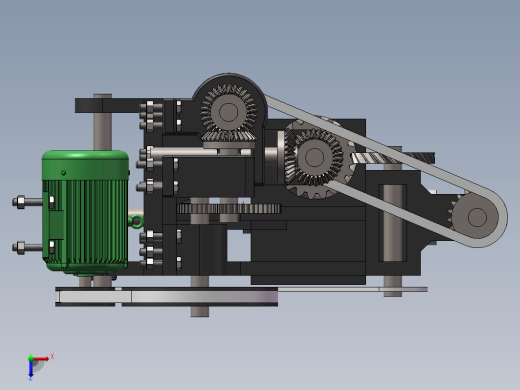Select the shaft end protruding below the flywheel
520x390 pixels.
click(x=200, y=312)
